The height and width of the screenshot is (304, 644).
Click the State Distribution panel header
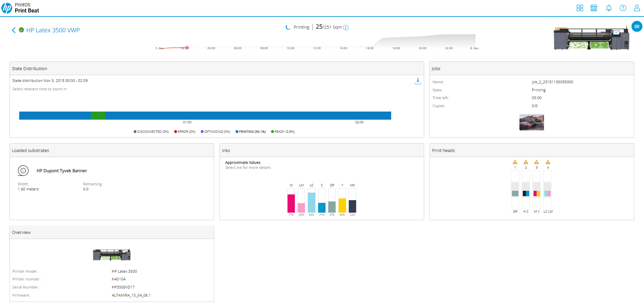coord(217,68)
